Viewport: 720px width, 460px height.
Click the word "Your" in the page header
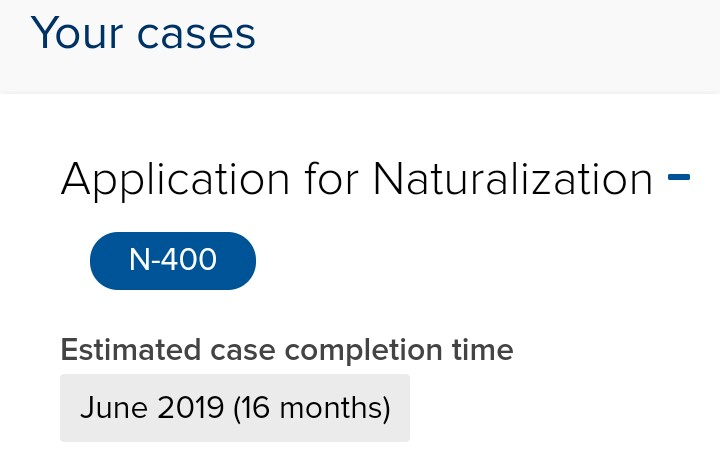77,33
